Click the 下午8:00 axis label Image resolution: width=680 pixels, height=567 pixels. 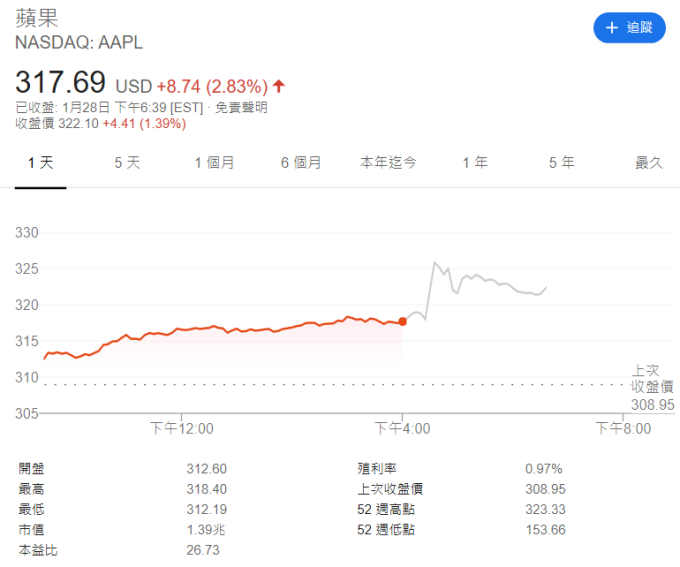(x=623, y=429)
